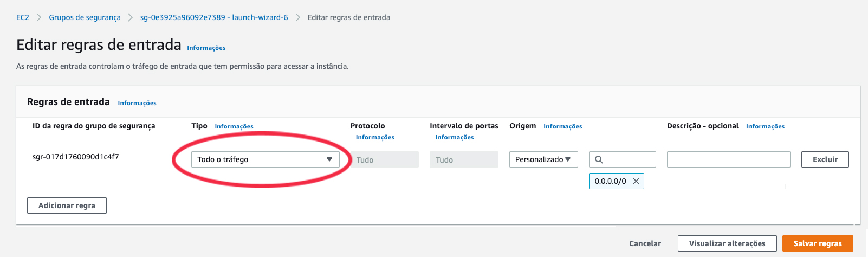Viewport: 868px width, 257px height.
Task: Click Visualizar alterações button
Action: coord(727,243)
